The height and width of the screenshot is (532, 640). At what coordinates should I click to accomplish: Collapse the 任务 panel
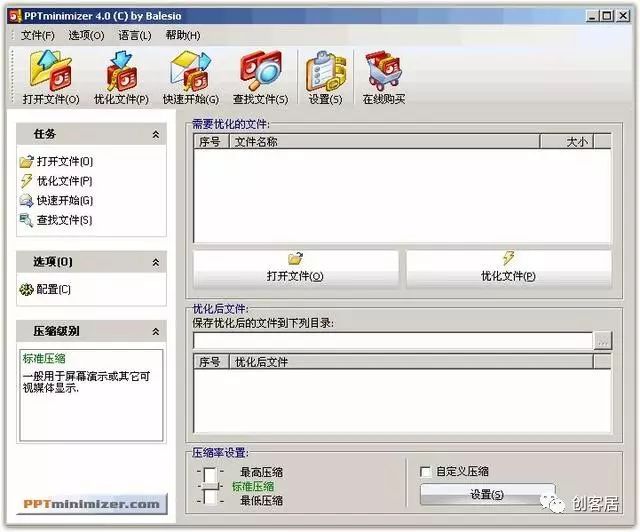pos(156,134)
